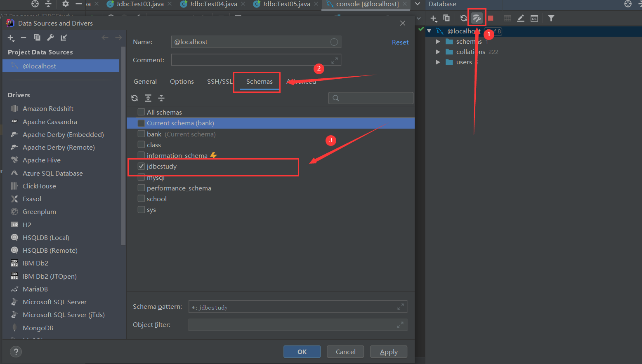Remove the selected data source with the minus icon
642x364 pixels.
coord(24,38)
